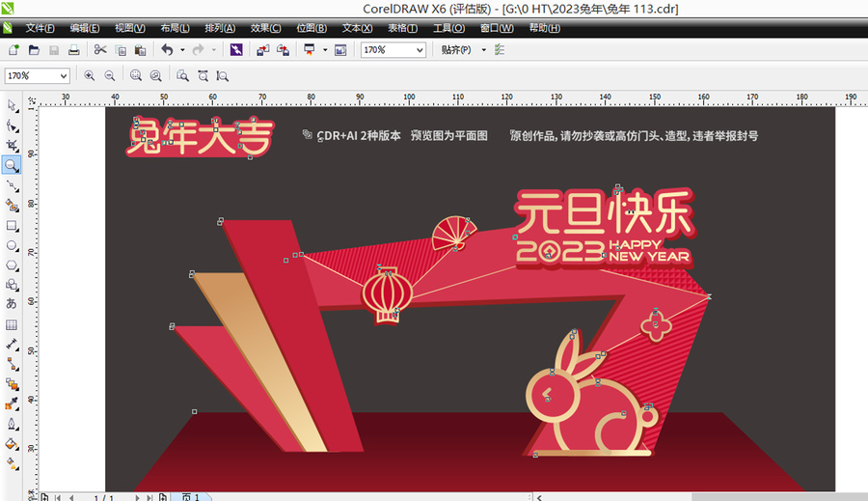Open the Options checklist icon
This screenshot has height=501, width=868.
click(x=500, y=50)
